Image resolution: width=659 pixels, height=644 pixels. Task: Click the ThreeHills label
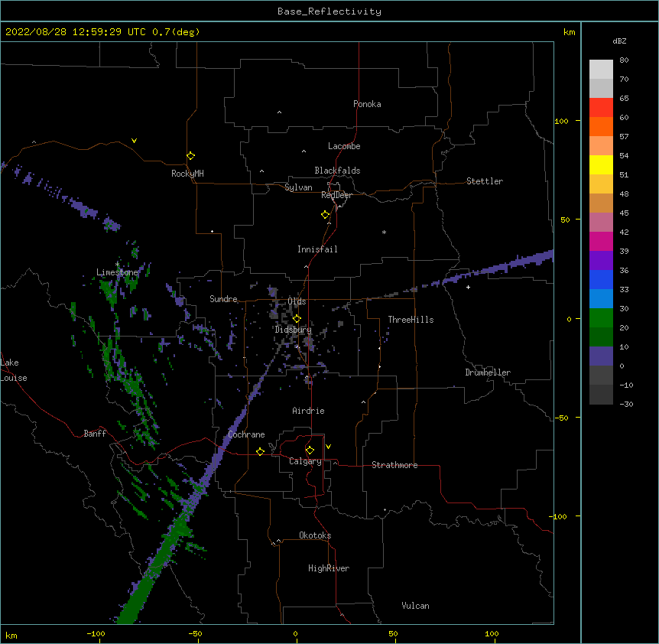coord(411,320)
